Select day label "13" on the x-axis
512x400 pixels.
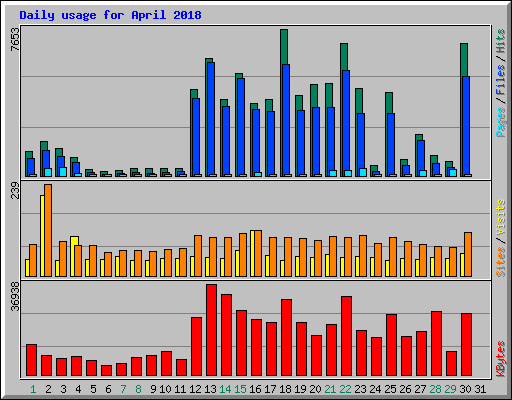tap(210, 389)
